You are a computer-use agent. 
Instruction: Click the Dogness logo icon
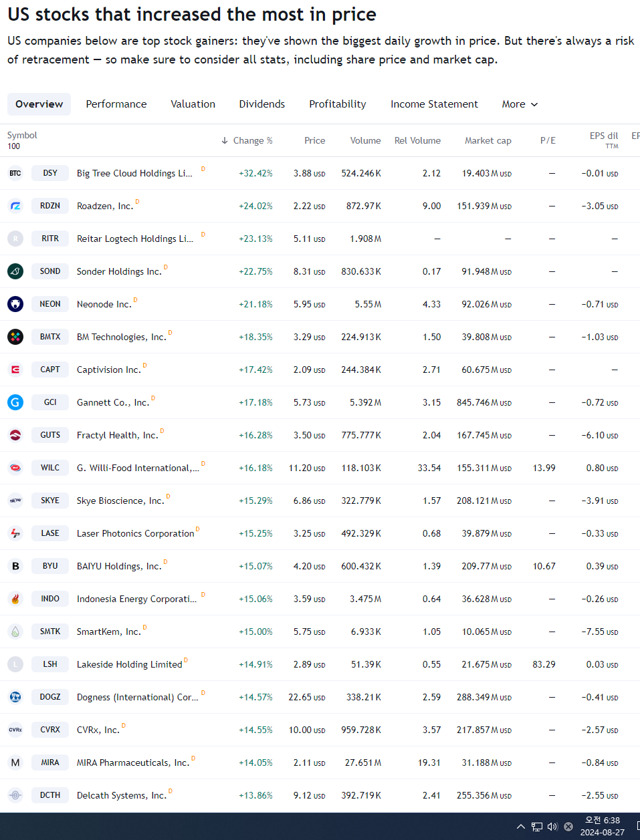click(x=15, y=697)
